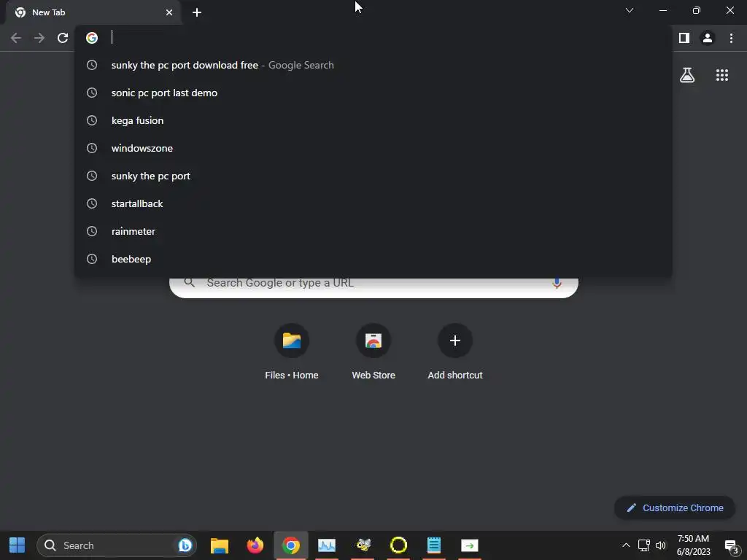This screenshot has height=560, width=747.
Task: Click the magnifier icon in the search box
Action: 189,282
